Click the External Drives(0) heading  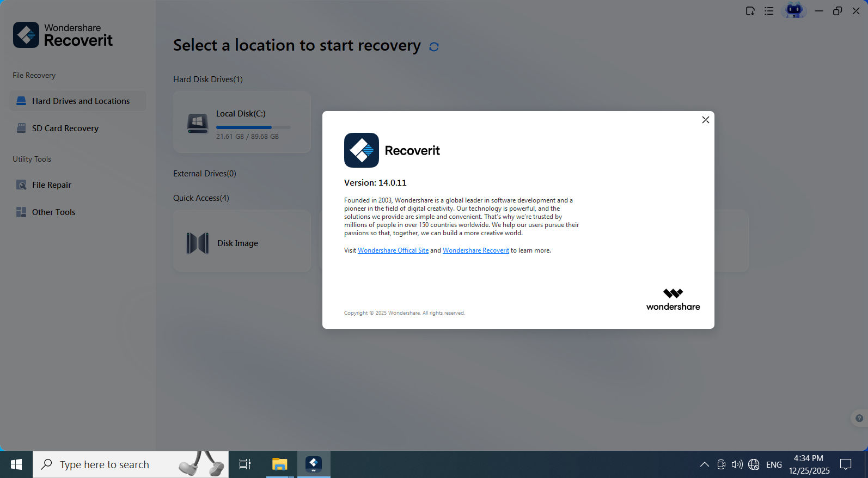[205, 174]
